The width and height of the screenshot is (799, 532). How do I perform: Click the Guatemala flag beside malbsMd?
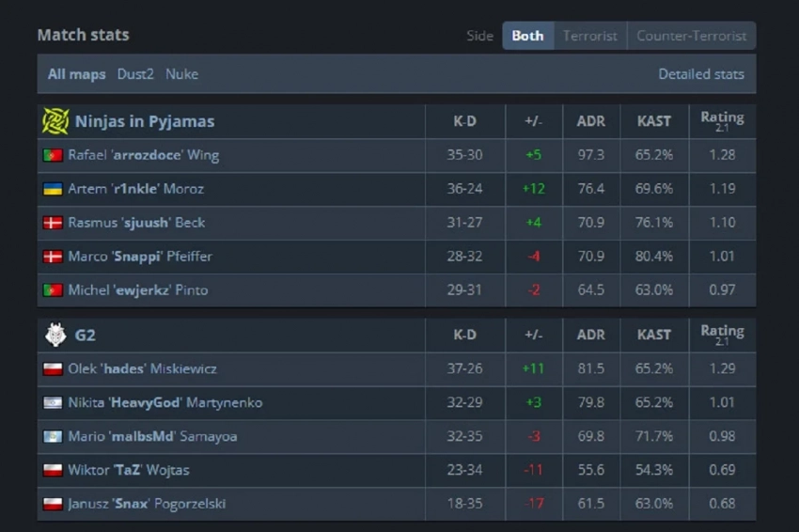point(53,436)
